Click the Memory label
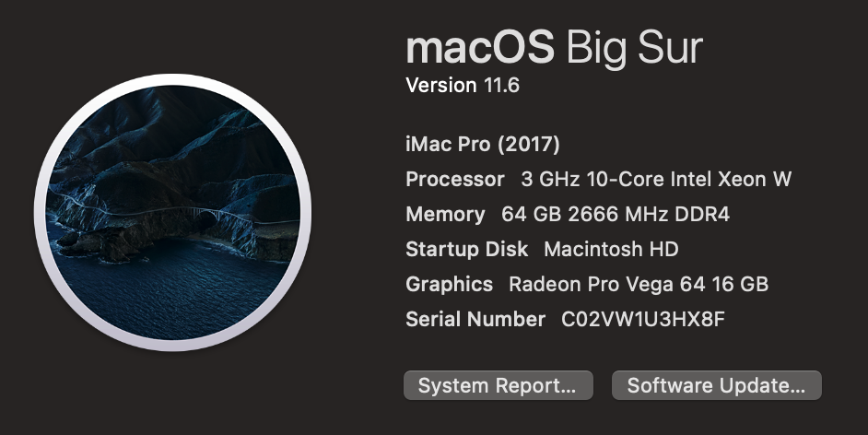 445,215
